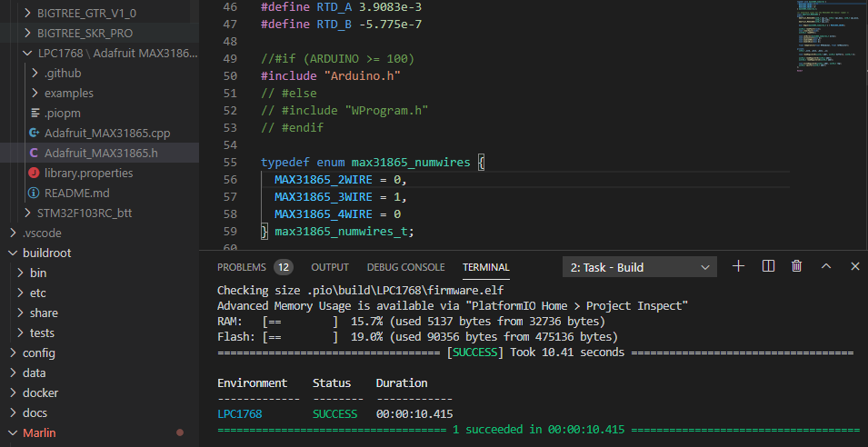The image size is (868, 447).
Task: Expand the .github folder
Action: [62, 73]
